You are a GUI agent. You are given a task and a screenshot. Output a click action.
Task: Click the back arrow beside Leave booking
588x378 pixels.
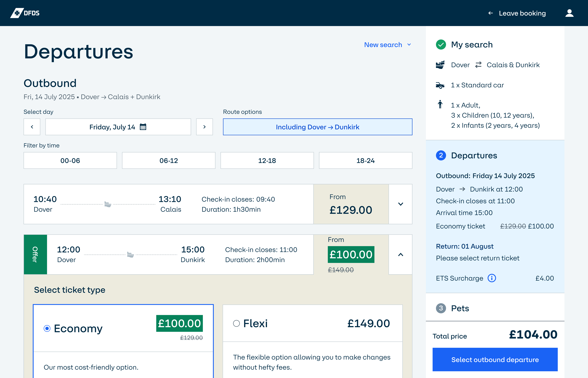click(490, 13)
